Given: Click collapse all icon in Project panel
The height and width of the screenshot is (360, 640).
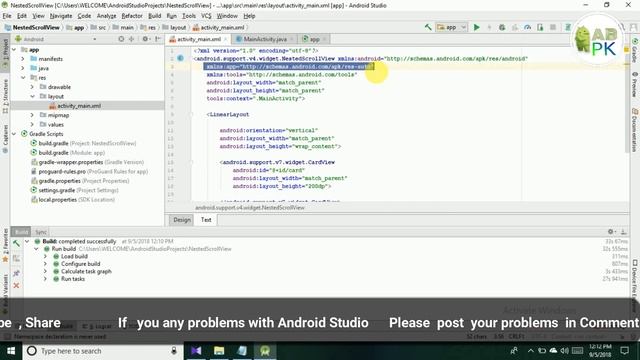Looking at the screenshot, I should 131,39.
